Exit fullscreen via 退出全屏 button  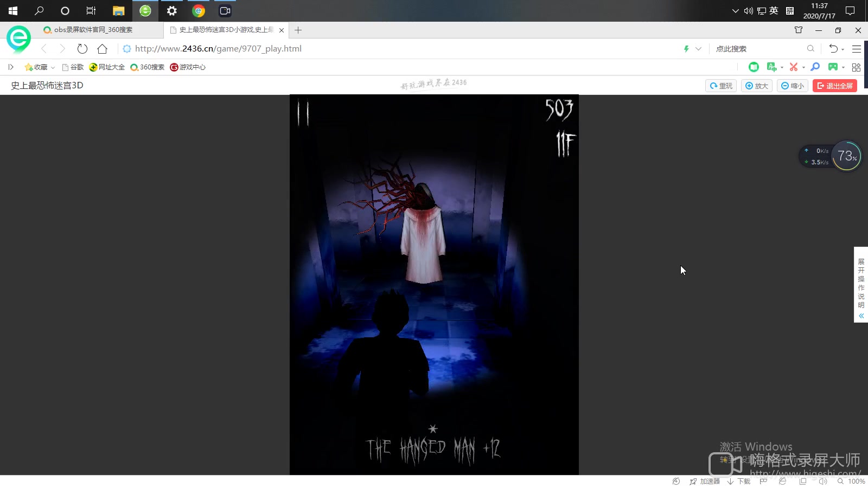[x=835, y=86]
